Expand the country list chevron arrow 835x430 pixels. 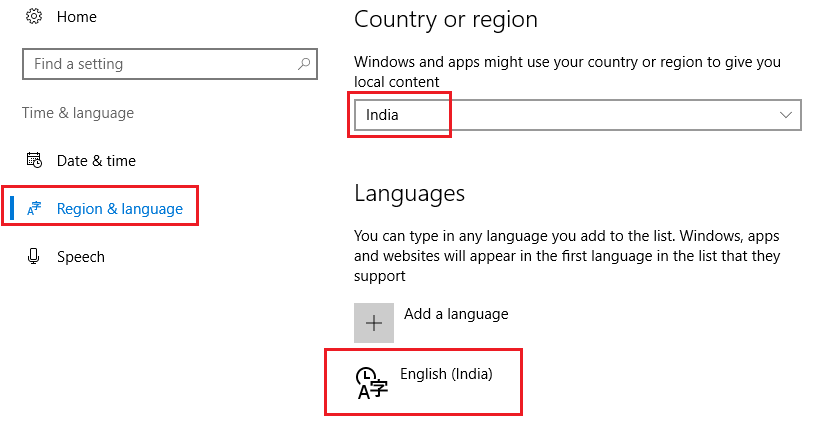click(785, 115)
